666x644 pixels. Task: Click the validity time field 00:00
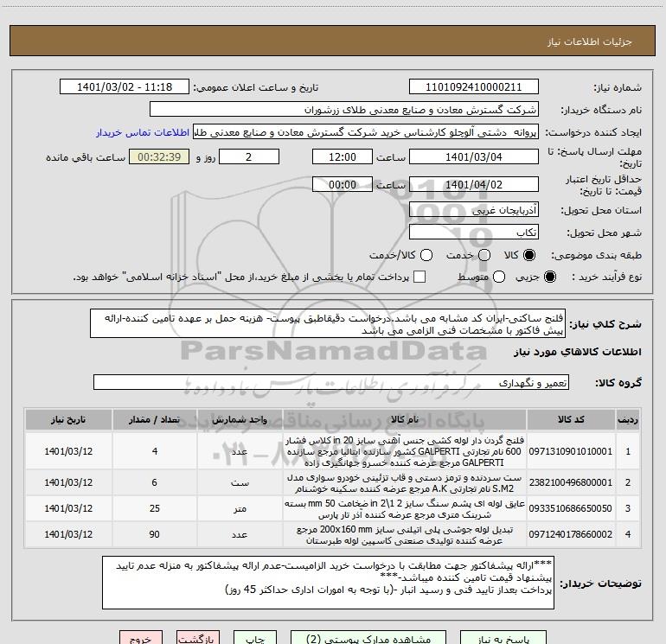[x=343, y=184]
